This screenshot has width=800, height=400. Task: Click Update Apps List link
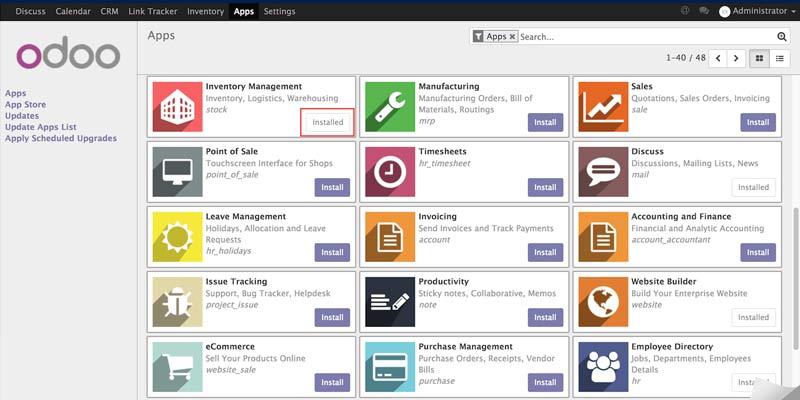pos(41,127)
